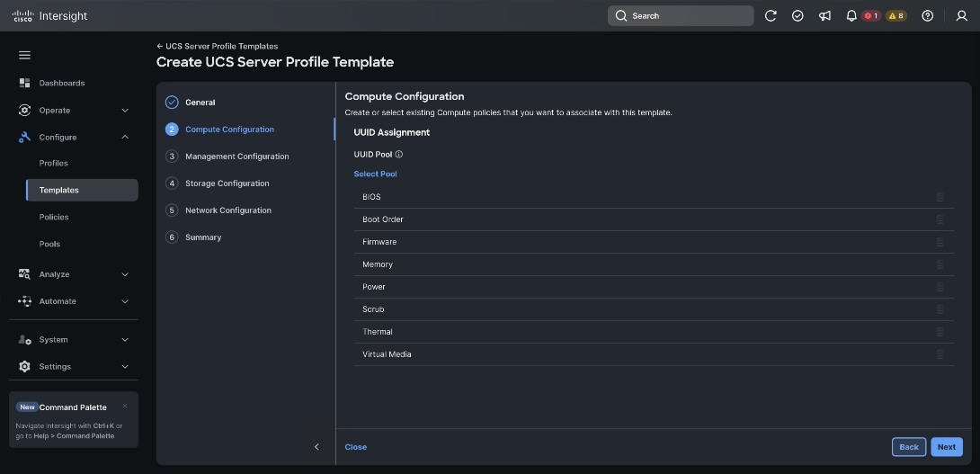
Task: Open the notifications bell icon
Action: tap(851, 15)
